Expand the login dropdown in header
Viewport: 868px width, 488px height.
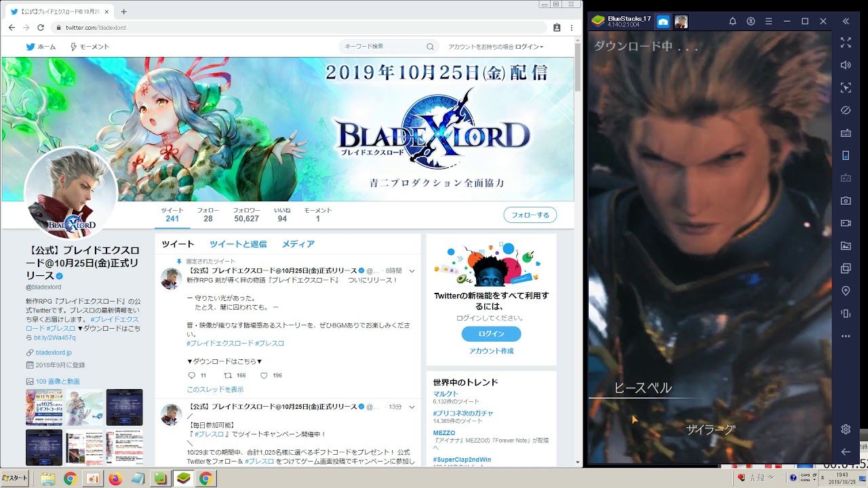[530, 47]
